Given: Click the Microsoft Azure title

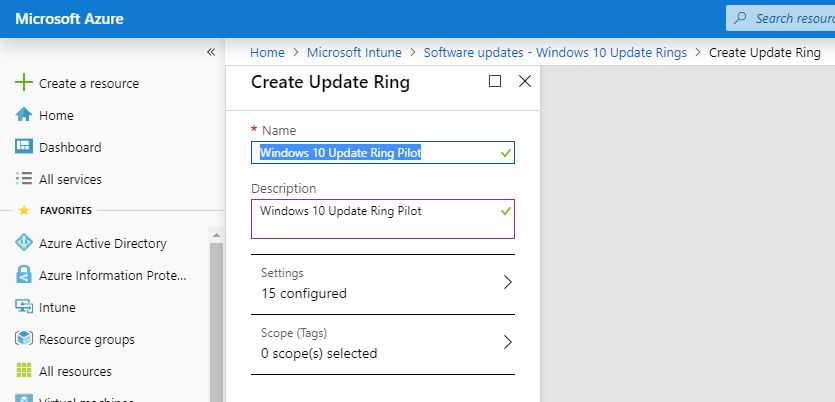Looking at the screenshot, I should [x=69, y=19].
